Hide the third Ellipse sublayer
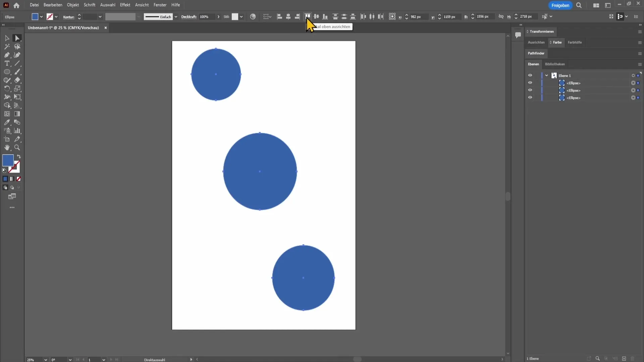Screen dimensions: 644x362 [x=530, y=98]
